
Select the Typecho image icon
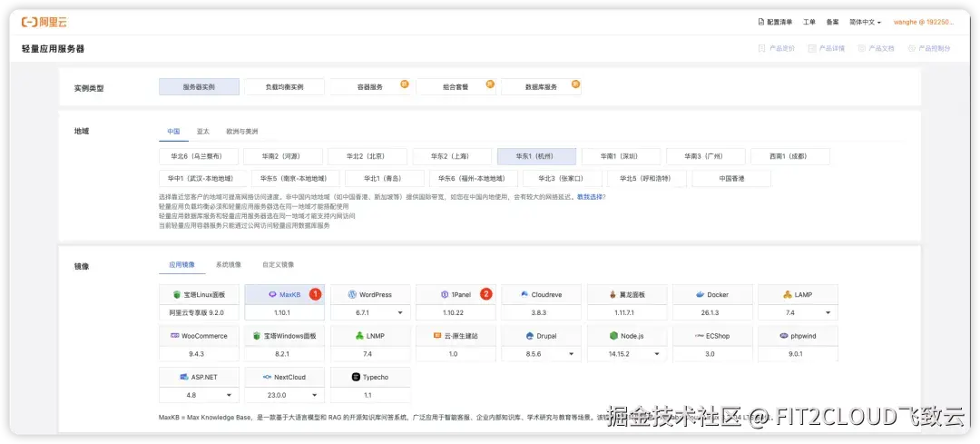pyautogui.click(x=357, y=377)
